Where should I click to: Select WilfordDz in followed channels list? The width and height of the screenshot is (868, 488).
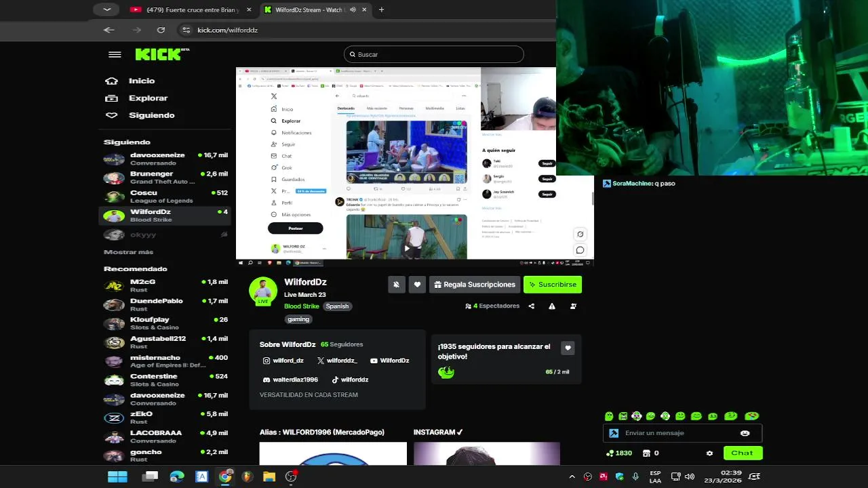(165, 216)
